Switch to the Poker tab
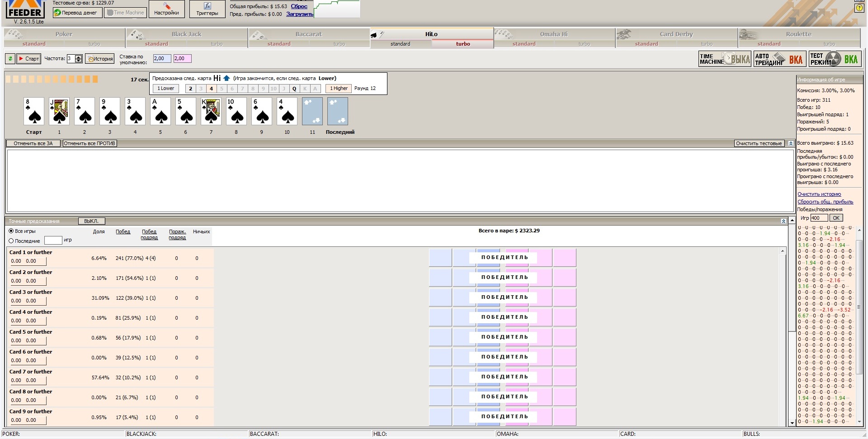 (x=64, y=34)
